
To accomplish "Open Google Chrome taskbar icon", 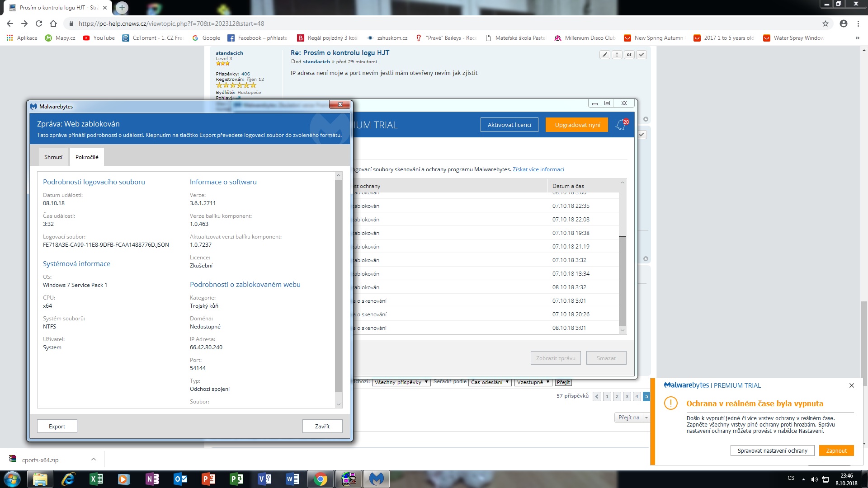I will tap(321, 479).
